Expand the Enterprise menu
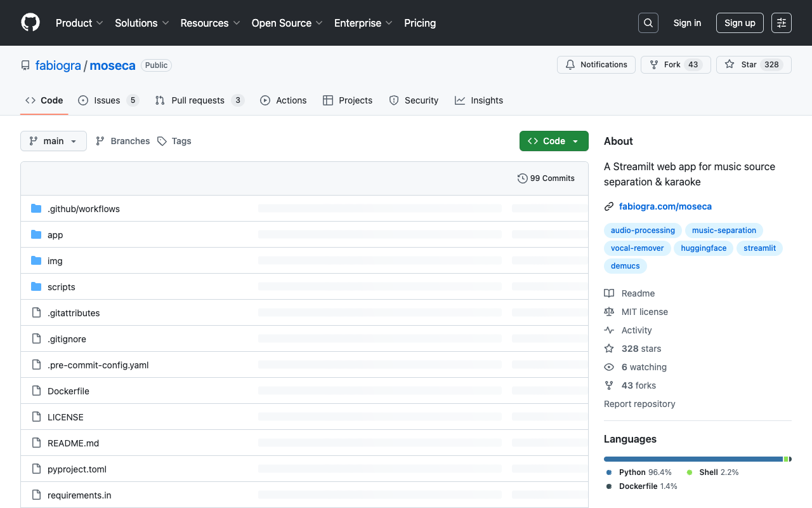Screen dimensions: 812x508 (x=363, y=23)
